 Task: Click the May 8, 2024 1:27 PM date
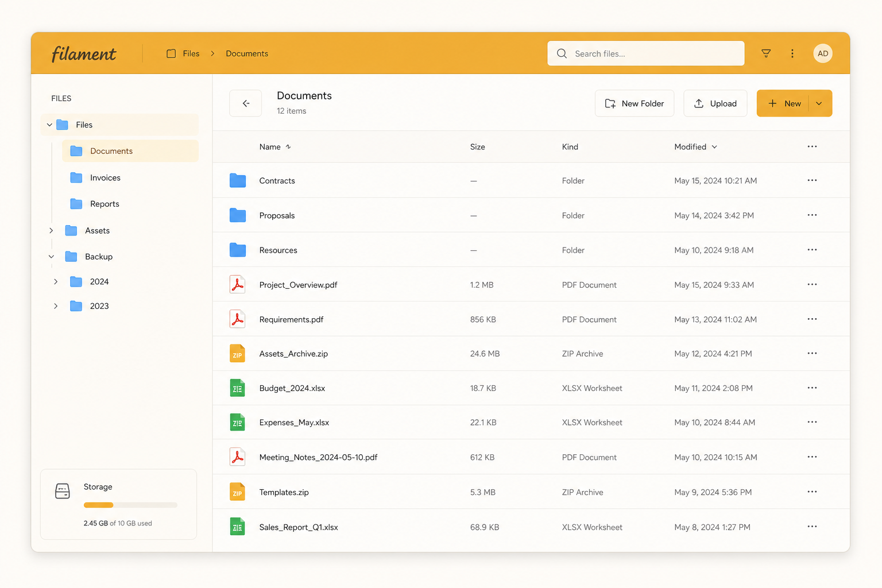click(x=712, y=527)
